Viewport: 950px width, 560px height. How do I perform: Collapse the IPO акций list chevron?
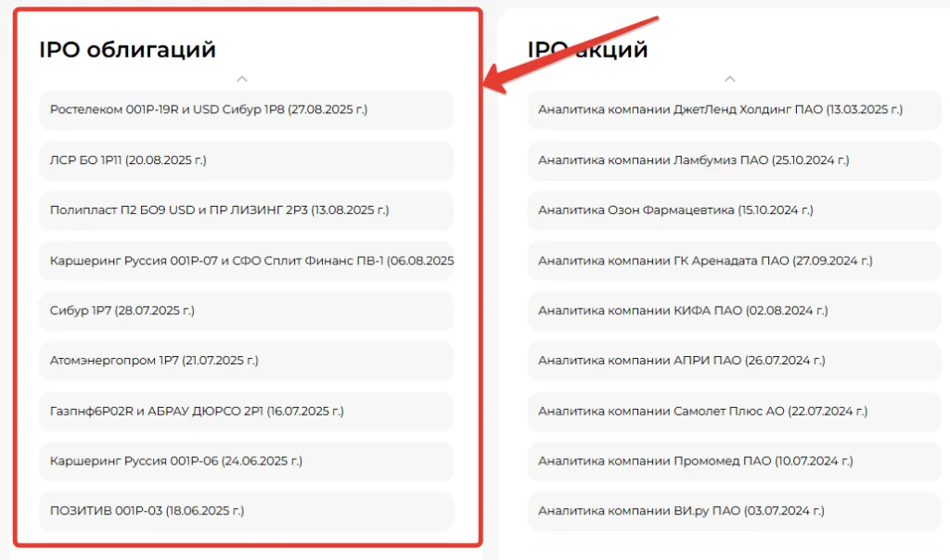pyautogui.click(x=729, y=79)
